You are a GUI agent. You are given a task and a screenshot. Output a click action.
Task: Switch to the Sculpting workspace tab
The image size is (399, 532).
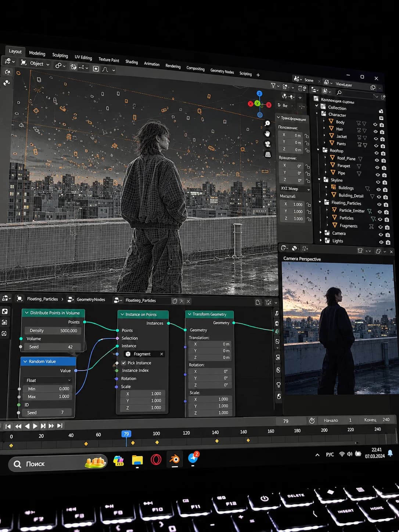pos(60,55)
